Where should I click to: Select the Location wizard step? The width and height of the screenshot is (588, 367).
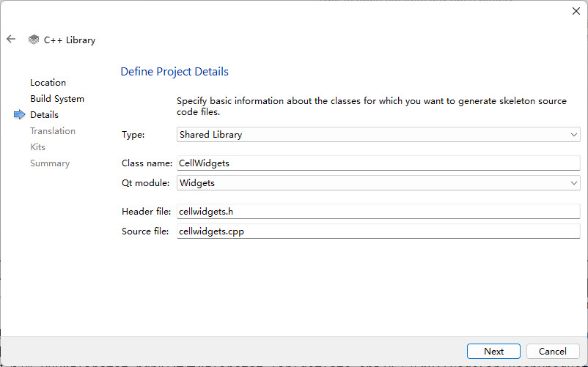coord(48,82)
